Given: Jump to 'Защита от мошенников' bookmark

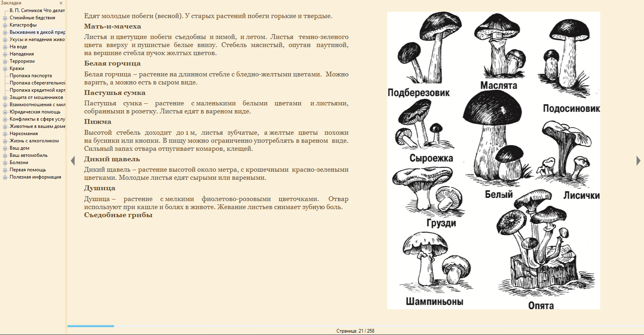Looking at the screenshot, I should coord(36,97).
